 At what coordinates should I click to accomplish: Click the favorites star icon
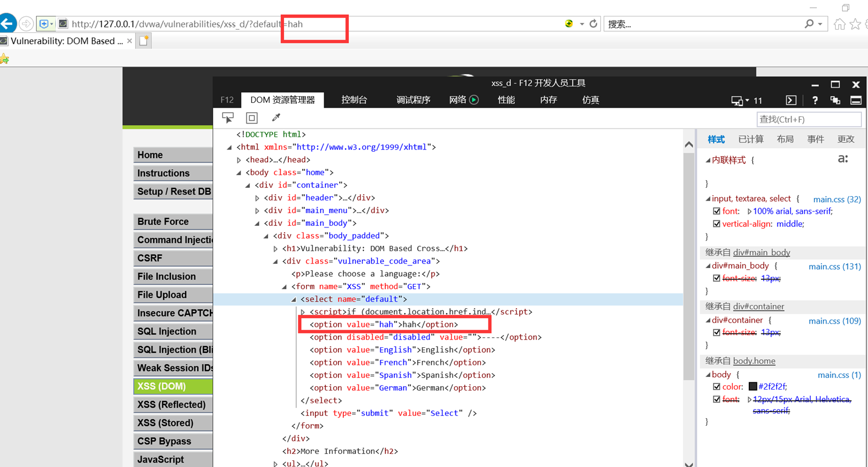pos(855,24)
